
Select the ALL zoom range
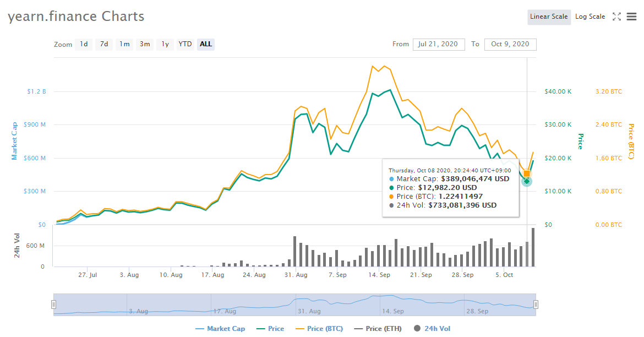(206, 44)
